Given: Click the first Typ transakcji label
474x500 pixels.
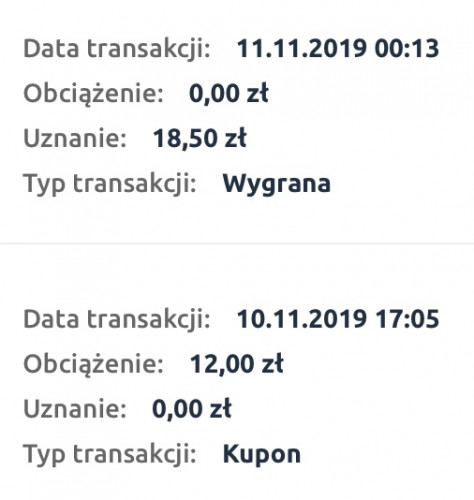Looking at the screenshot, I should tap(110, 184).
